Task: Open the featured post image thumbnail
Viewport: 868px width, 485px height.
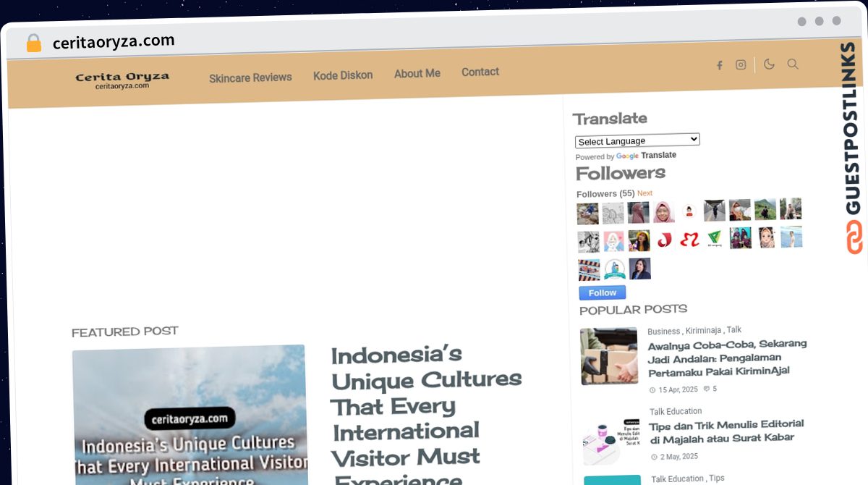Action: click(190, 416)
